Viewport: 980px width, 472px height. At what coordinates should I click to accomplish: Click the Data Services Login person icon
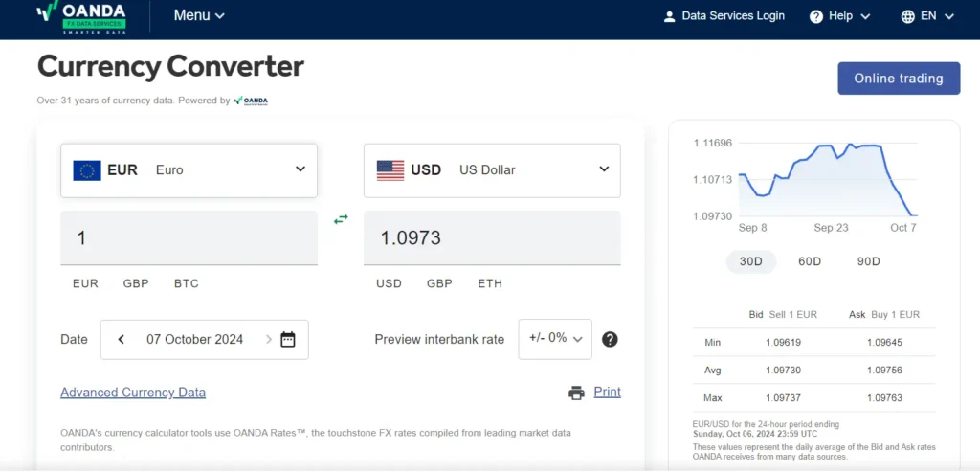(669, 17)
